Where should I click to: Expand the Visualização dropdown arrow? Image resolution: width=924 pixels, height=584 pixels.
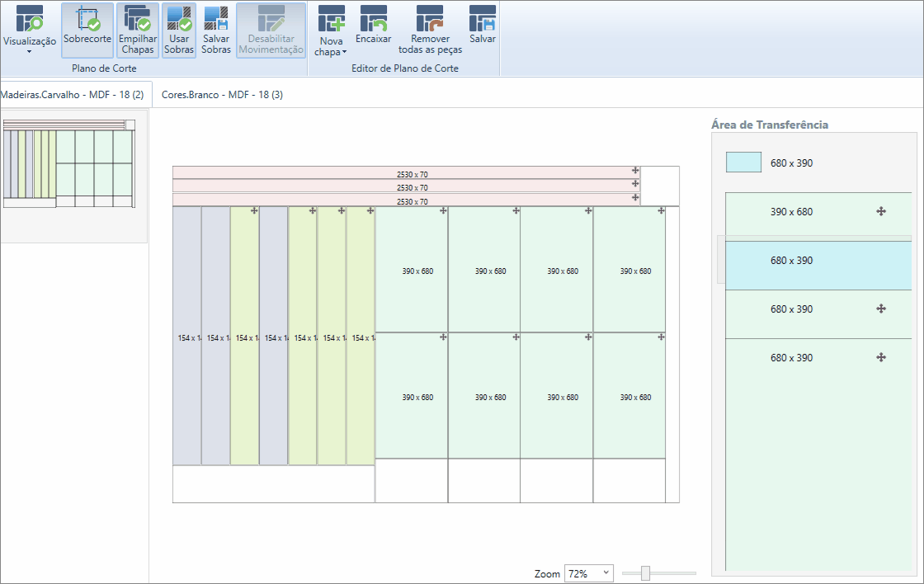pyautogui.click(x=30, y=52)
